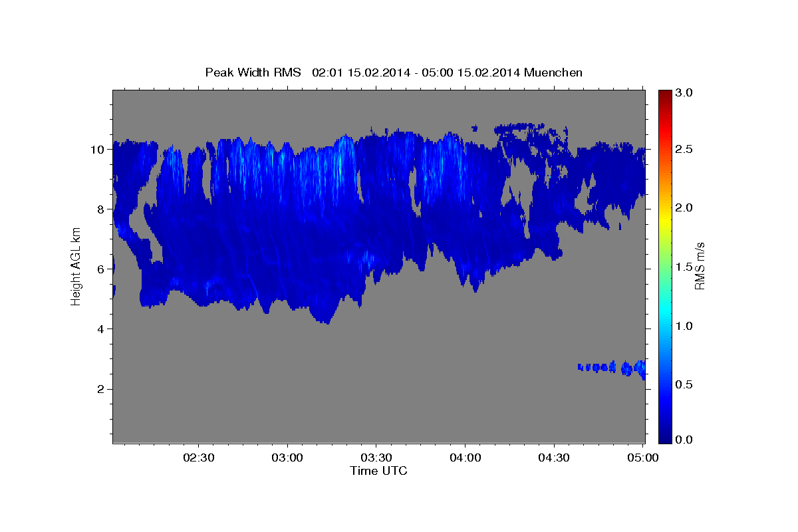Click the colorbar label '2.0'
The height and width of the screenshot is (532, 798).
684,207
